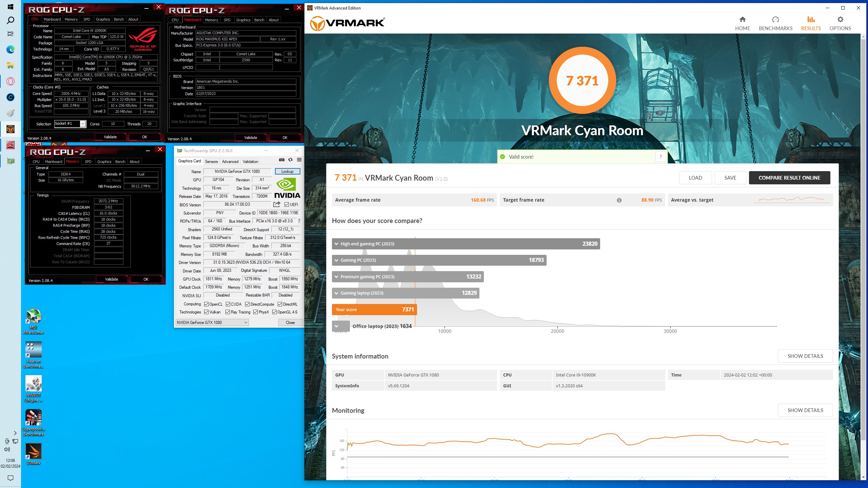Click the taskbar clock showing 12:06
The height and width of the screenshot is (488, 868).
[x=11, y=460]
